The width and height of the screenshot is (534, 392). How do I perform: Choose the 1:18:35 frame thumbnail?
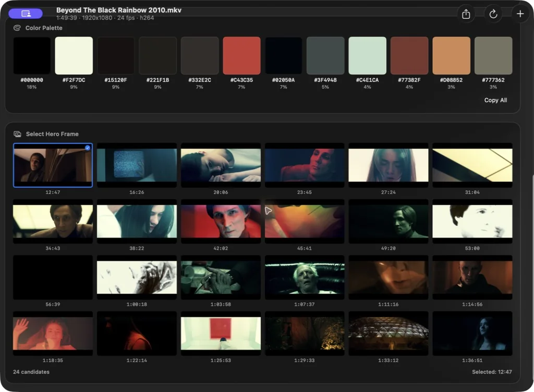click(x=53, y=334)
